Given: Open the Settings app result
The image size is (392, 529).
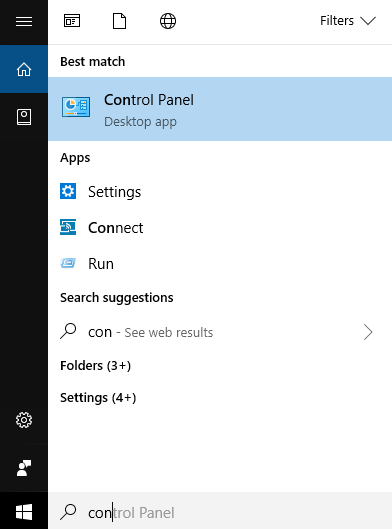Looking at the screenshot, I should click(x=220, y=192).
